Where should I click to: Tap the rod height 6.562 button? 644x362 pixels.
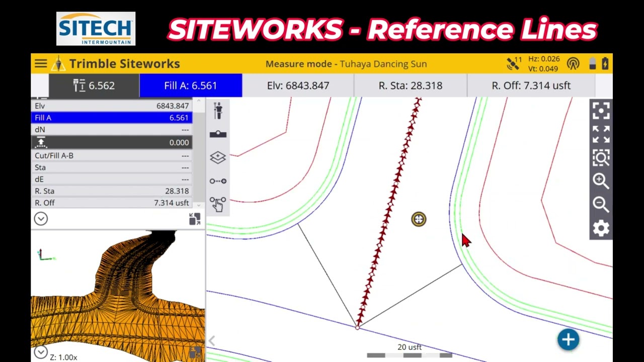point(94,85)
